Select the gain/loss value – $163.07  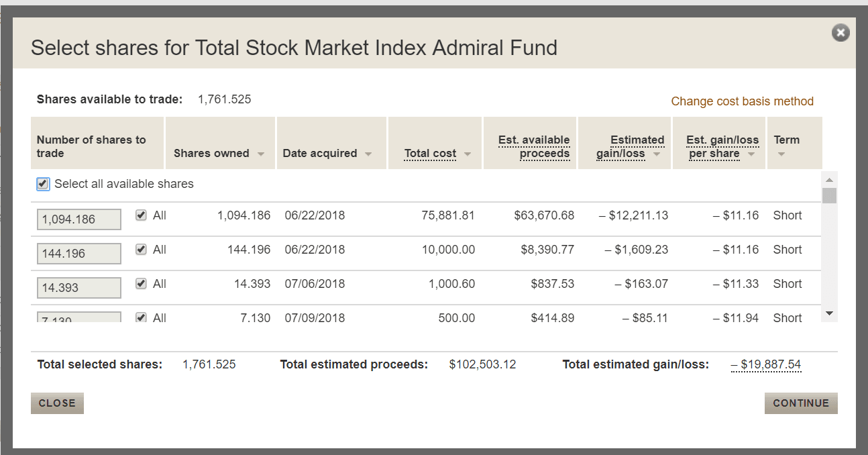tap(641, 284)
